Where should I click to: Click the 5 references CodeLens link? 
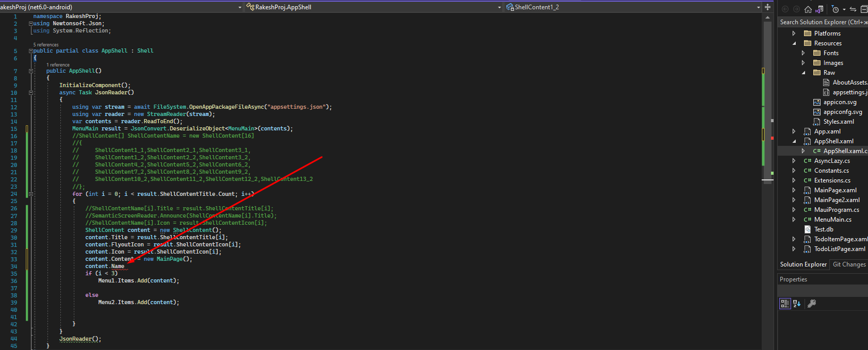(46, 45)
